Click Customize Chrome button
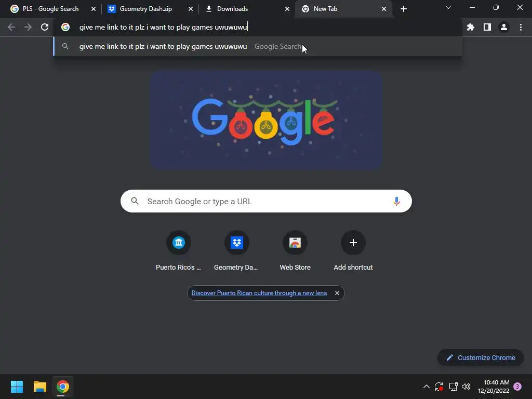Screen dimensions: 532x399 point(481,357)
